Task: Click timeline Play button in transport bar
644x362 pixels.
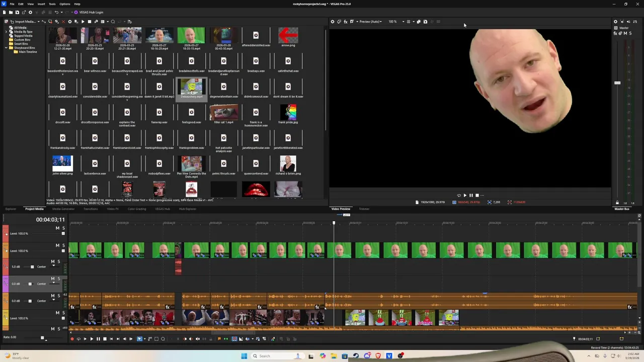Action: (91, 339)
